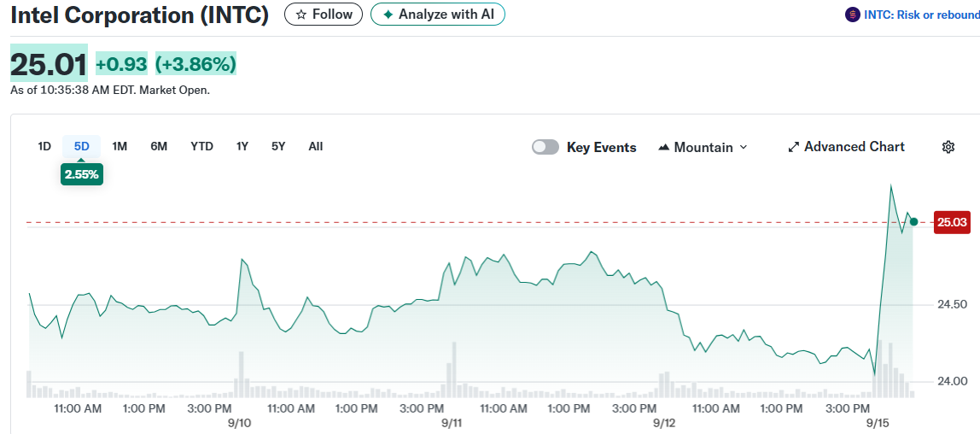Click the 9/12 date axis label
This screenshot has width=980, height=434.
(664, 424)
